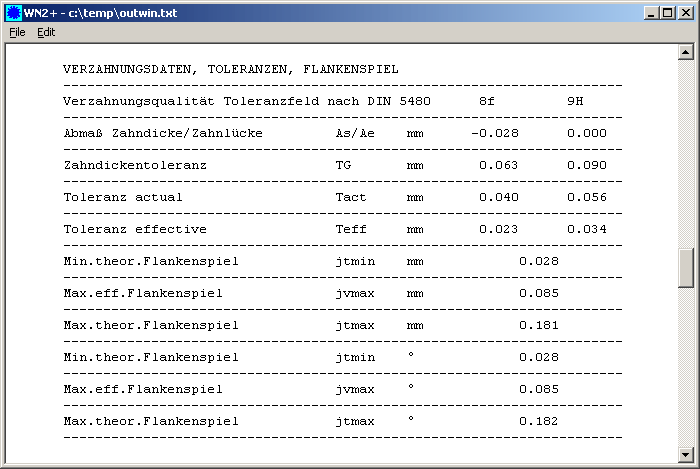This screenshot has height=469, width=700.
Task: Maximize the WN2+ window
Action: click(x=668, y=11)
